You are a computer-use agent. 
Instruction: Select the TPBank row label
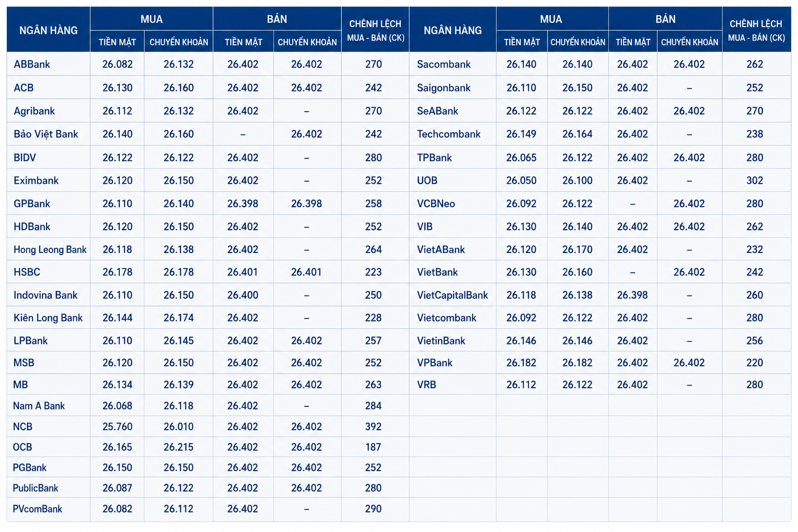[x=434, y=157]
